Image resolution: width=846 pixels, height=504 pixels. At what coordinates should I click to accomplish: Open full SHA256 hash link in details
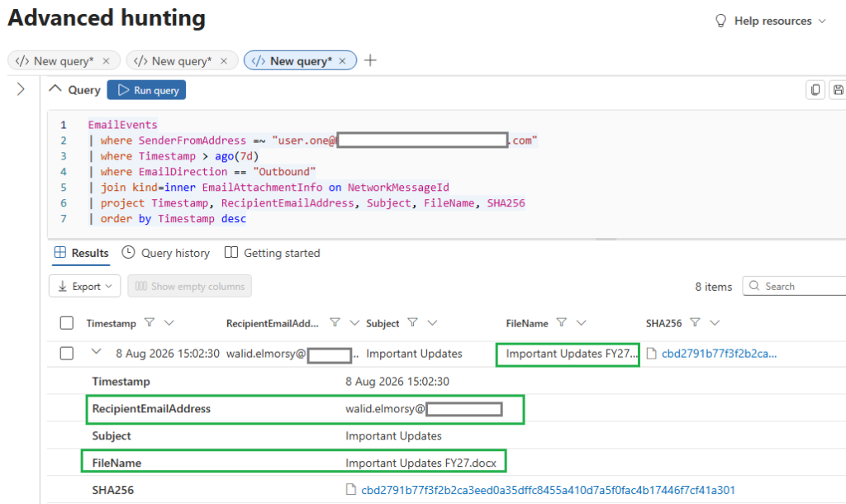(549, 490)
